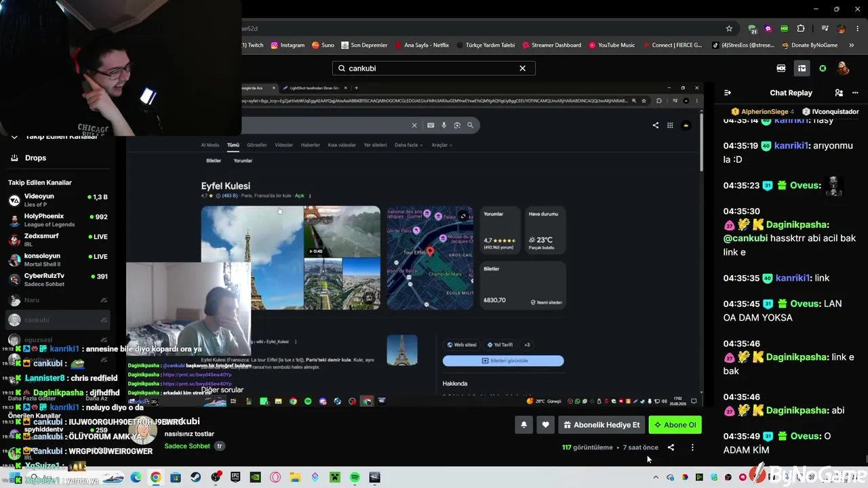
Task: Open the user avatar menu on Kick
Action: [x=843, y=68]
